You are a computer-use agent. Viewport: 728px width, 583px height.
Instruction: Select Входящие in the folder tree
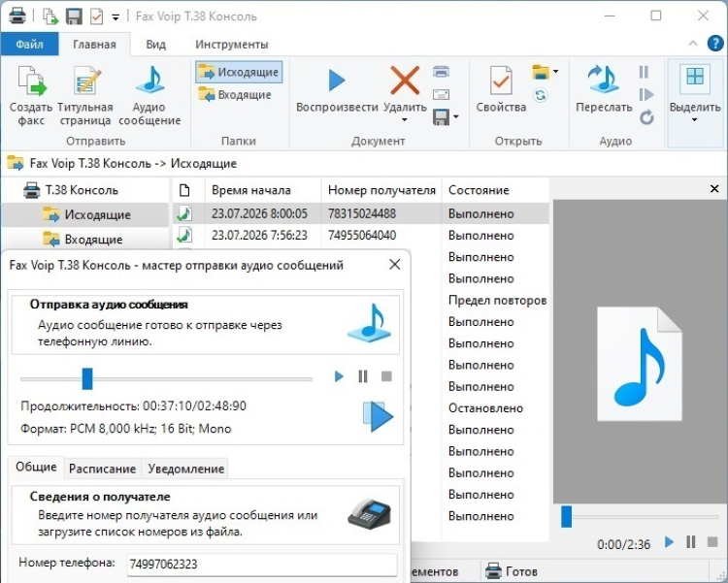[83, 240]
